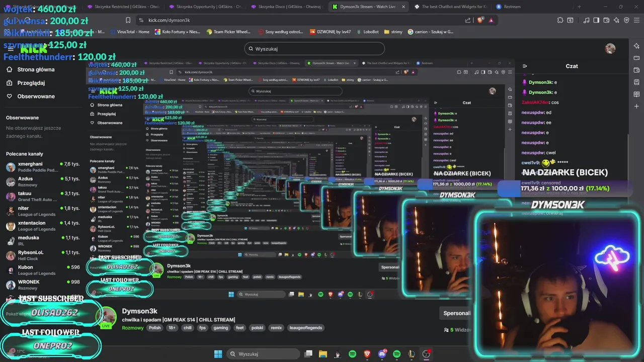Open Discord from the taskbar
Image resolution: width=644 pixels, height=362 pixels.
pyautogui.click(x=382, y=354)
